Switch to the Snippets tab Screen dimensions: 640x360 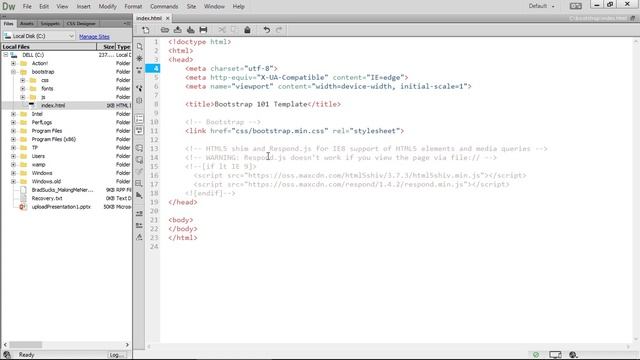(x=50, y=24)
